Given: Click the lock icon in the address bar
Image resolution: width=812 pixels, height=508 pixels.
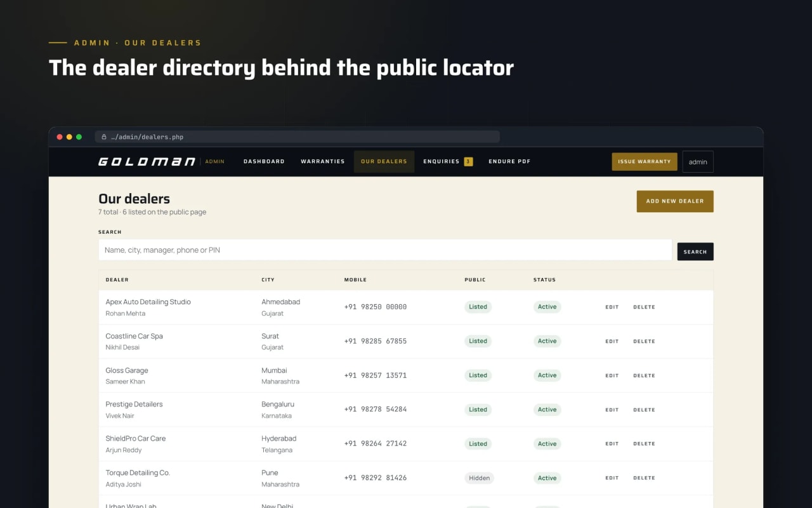Looking at the screenshot, I should 104,137.
